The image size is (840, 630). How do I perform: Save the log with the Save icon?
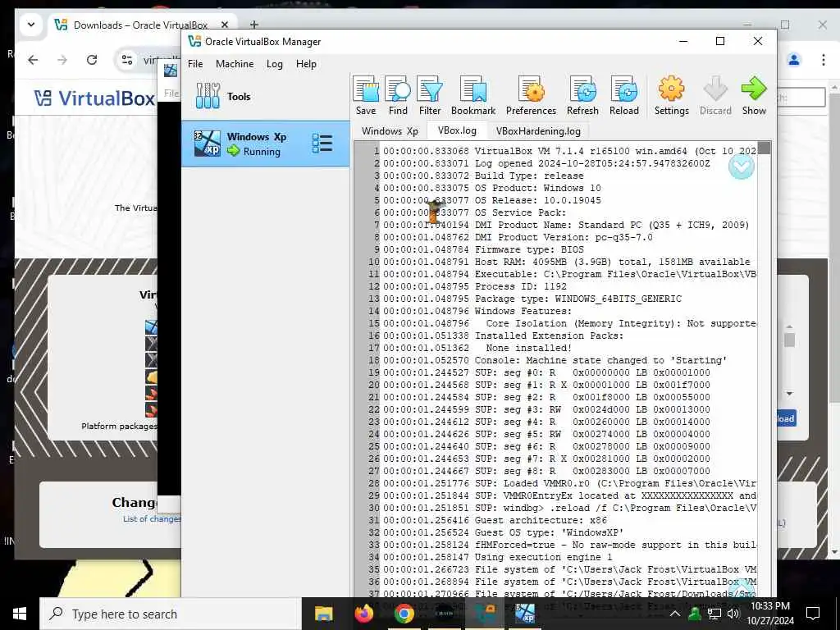(366, 97)
